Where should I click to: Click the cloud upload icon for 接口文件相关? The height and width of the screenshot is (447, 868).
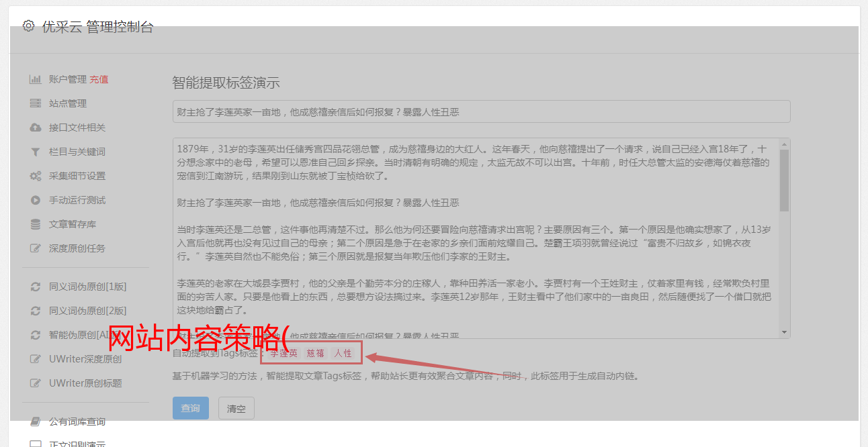pyautogui.click(x=35, y=128)
